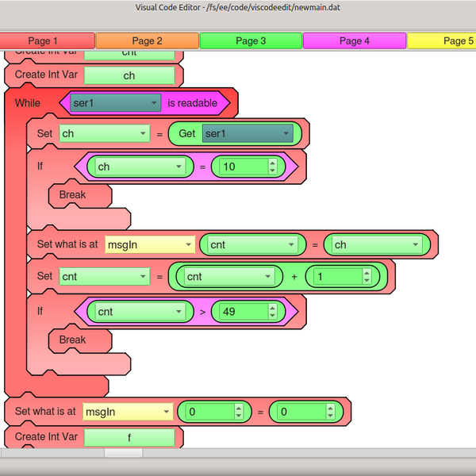Click the ch variable name field

[129, 75]
